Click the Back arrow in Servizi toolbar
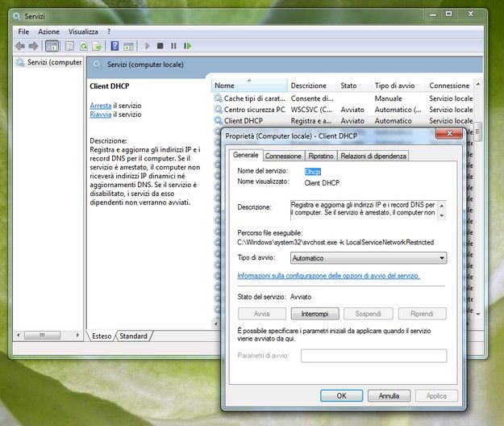The height and width of the screenshot is (426, 504). coord(20,46)
